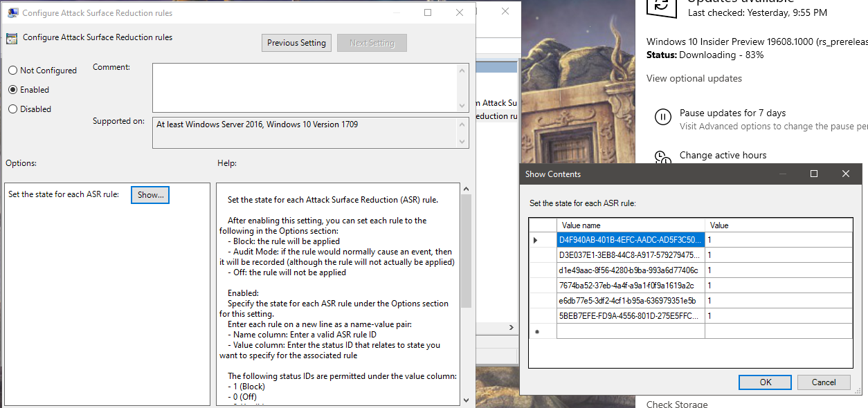Click the Value name column header
This screenshot has width=868, height=408.
pyautogui.click(x=630, y=225)
